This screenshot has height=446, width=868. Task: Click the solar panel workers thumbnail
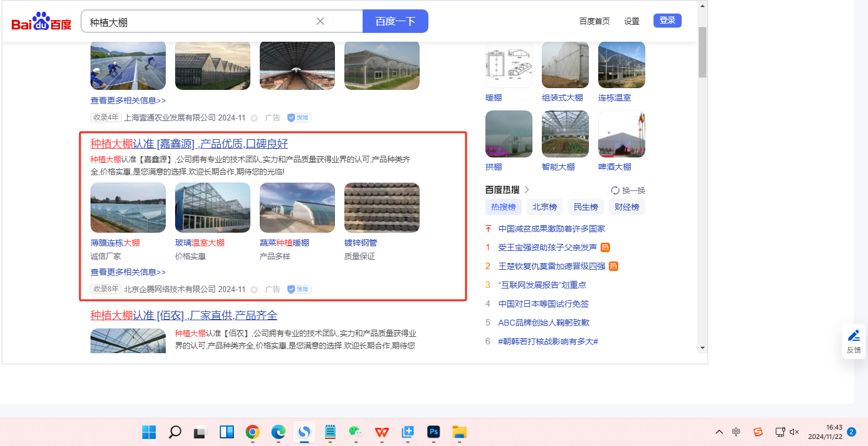coord(128,65)
